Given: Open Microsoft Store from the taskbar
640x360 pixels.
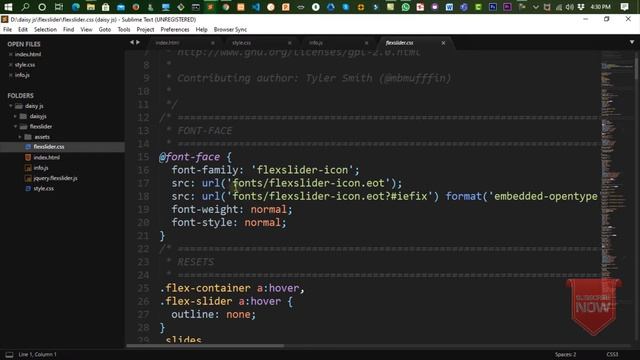Looking at the screenshot, I should click(x=106, y=7).
